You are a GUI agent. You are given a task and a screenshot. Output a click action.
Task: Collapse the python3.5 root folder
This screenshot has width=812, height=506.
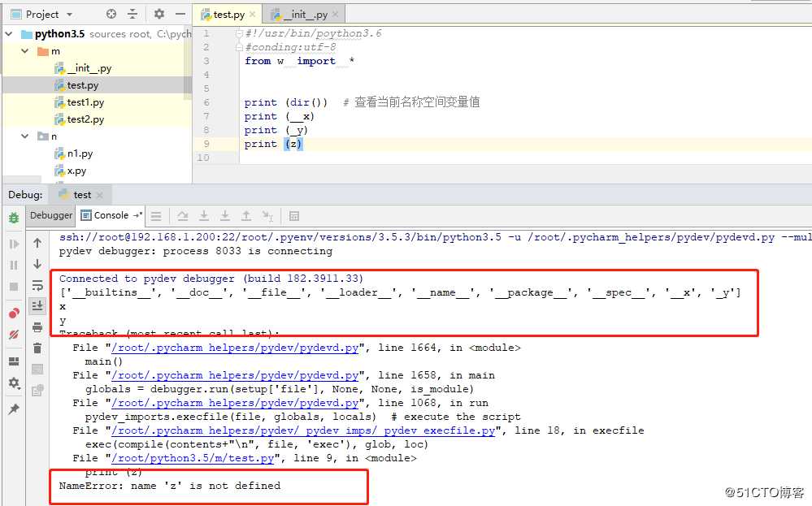tap(9, 33)
